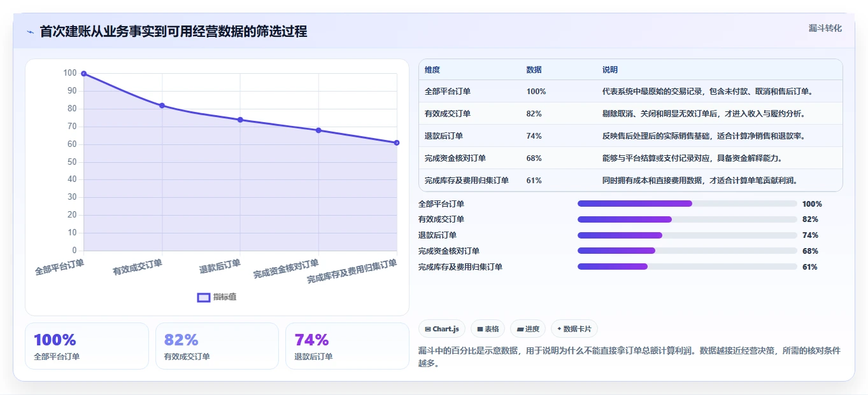Click the icon in the Chart.js chip
Screen dimensions: 868x395
click(x=428, y=329)
